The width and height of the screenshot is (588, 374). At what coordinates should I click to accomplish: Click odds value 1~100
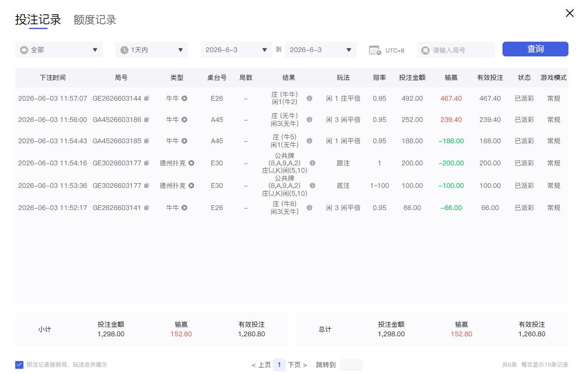pyautogui.click(x=380, y=186)
